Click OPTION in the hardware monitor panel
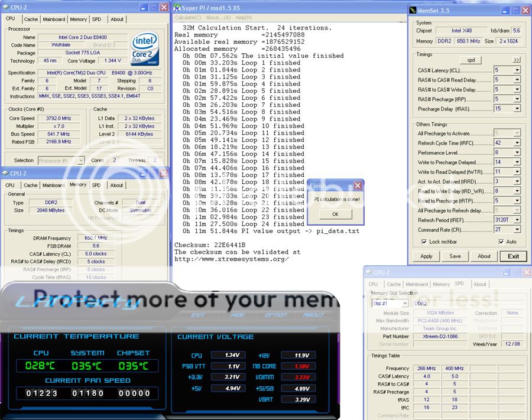532x420 pixels. [276, 315]
